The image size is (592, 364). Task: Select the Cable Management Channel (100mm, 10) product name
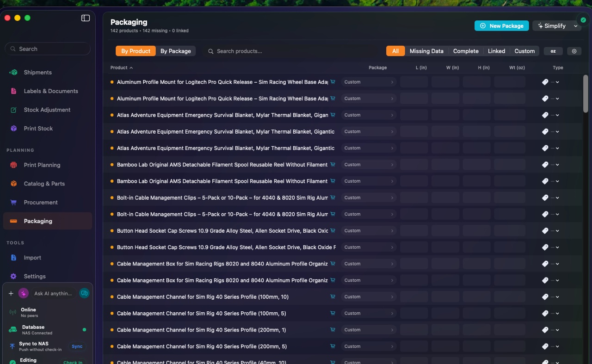(x=203, y=297)
